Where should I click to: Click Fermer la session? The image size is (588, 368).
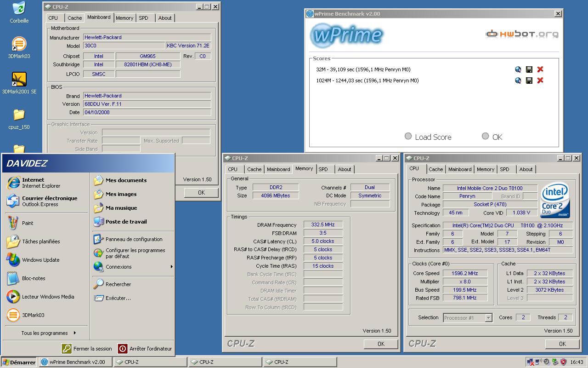pyautogui.click(x=87, y=349)
